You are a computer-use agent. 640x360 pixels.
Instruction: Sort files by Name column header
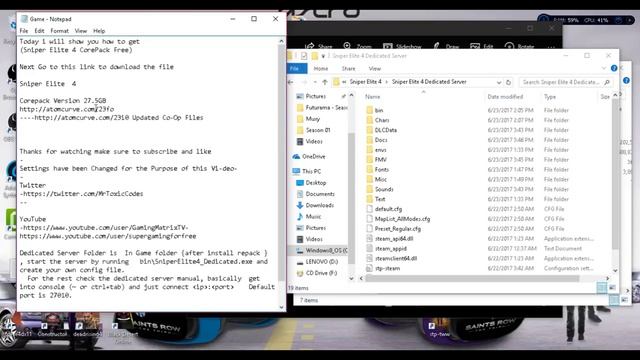[x=372, y=97]
